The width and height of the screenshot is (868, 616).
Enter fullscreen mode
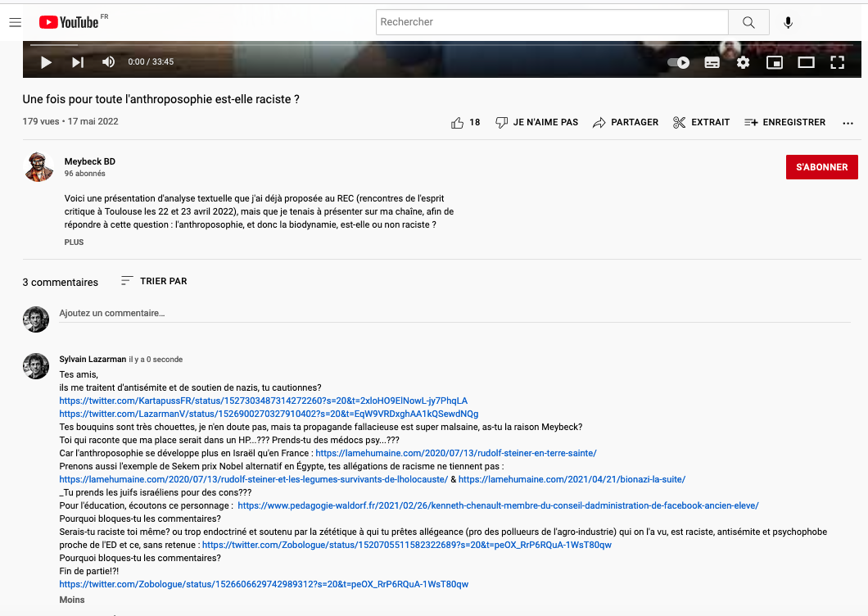(837, 62)
